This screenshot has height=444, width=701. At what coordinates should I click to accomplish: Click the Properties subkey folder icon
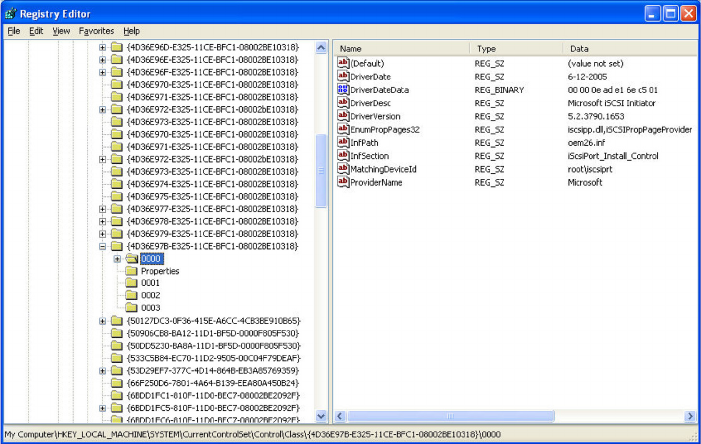(131, 271)
